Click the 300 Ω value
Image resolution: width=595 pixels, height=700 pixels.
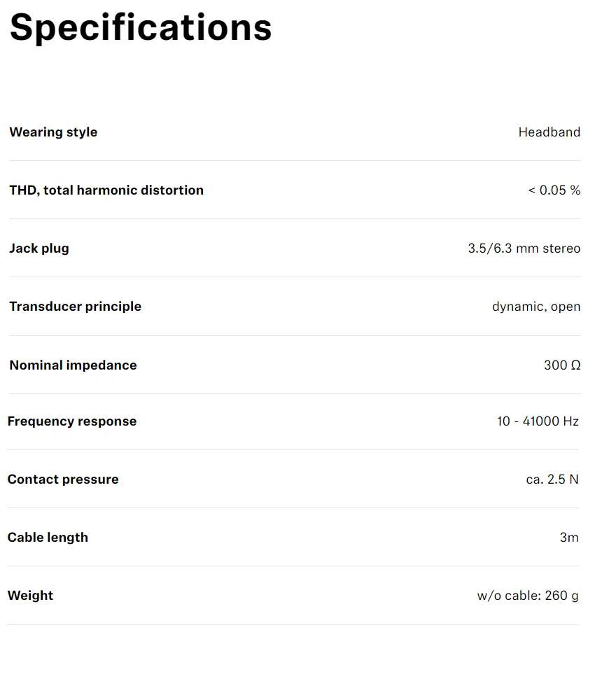562,365
